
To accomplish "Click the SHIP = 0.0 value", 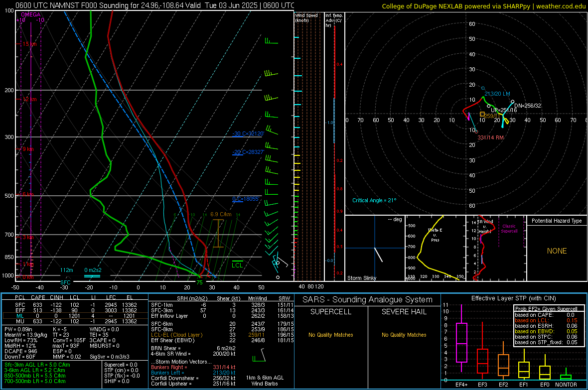I will [117, 381].
